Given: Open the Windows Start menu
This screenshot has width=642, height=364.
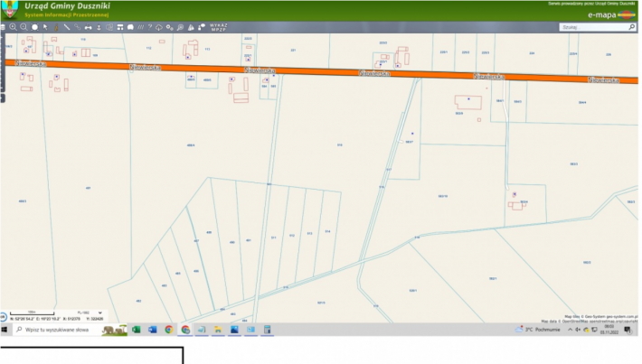Looking at the screenshot, I should pyautogui.click(x=5, y=330).
